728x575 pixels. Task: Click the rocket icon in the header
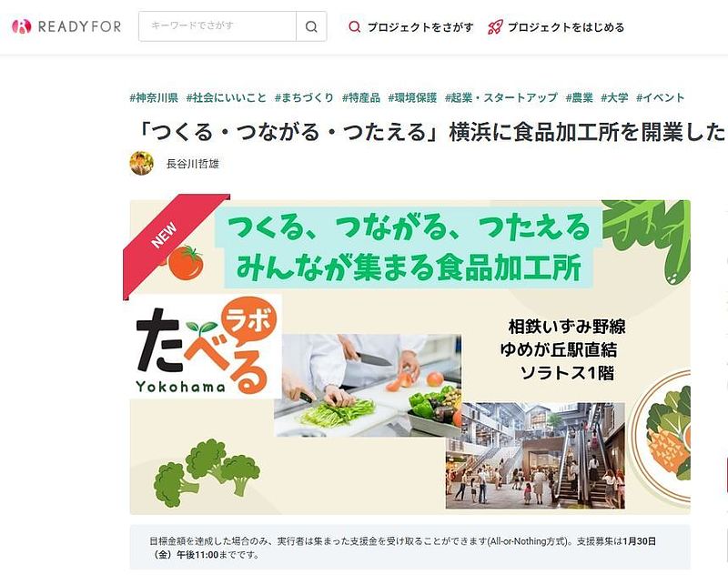point(495,27)
